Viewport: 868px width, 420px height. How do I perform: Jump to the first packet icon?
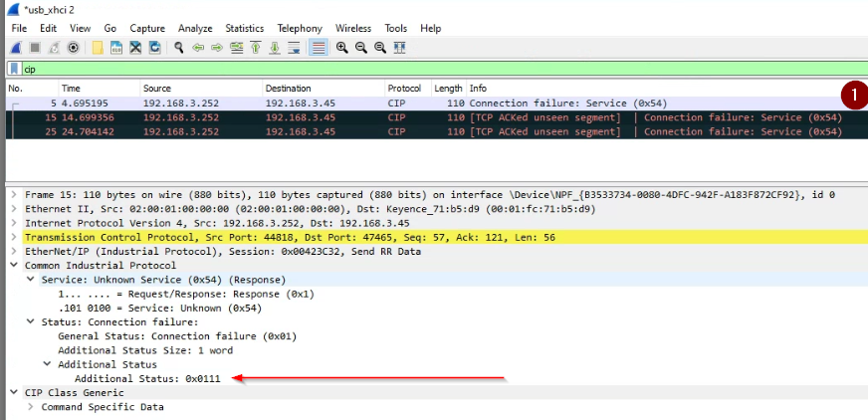tap(256, 48)
